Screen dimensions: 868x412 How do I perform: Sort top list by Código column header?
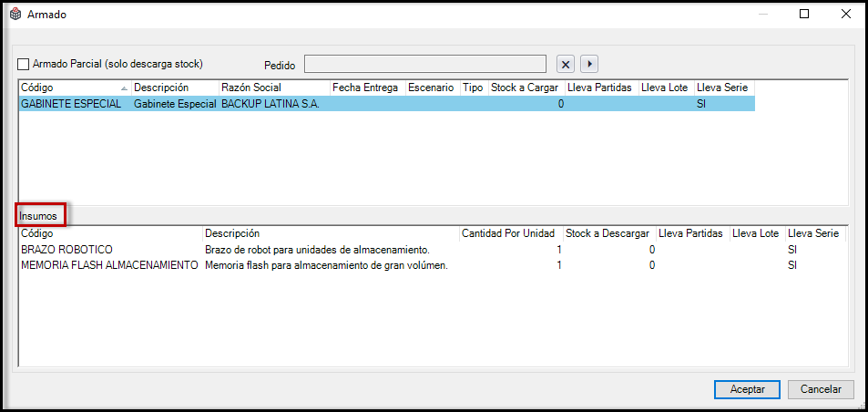76,88
